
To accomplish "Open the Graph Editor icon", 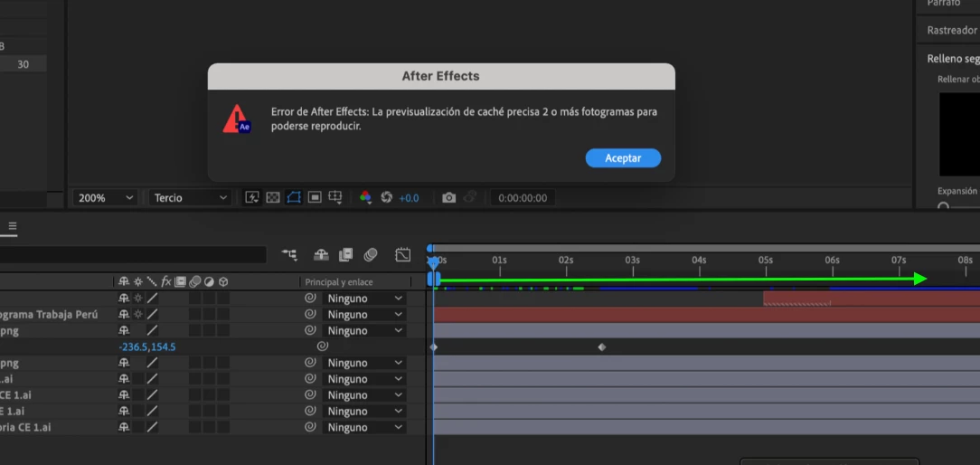I will (403, 255).
